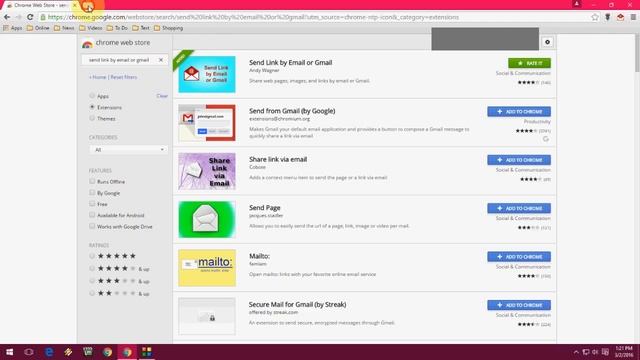Select three stars & up rating filter
The image size is (640, 360).
pyautogui.click(x=92, y=281)
